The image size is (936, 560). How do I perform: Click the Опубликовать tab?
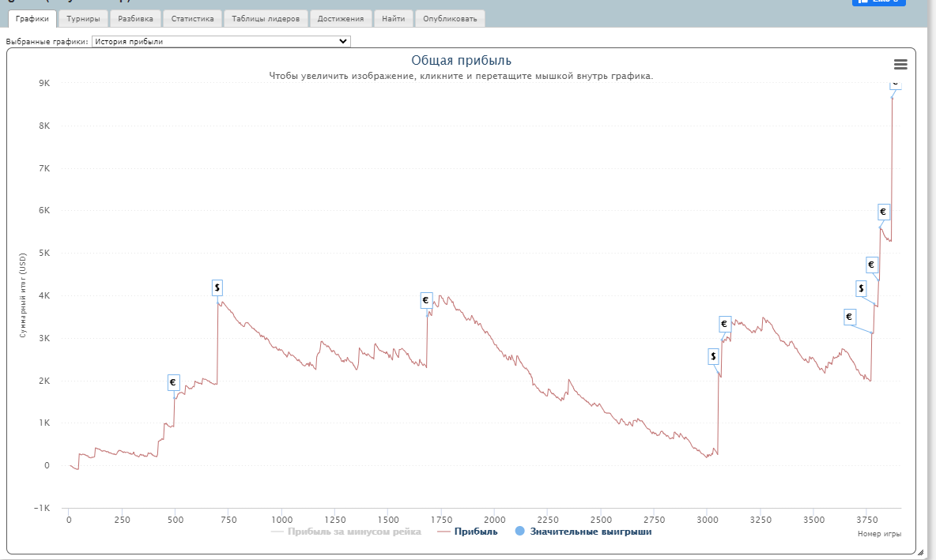coord(450,18)
